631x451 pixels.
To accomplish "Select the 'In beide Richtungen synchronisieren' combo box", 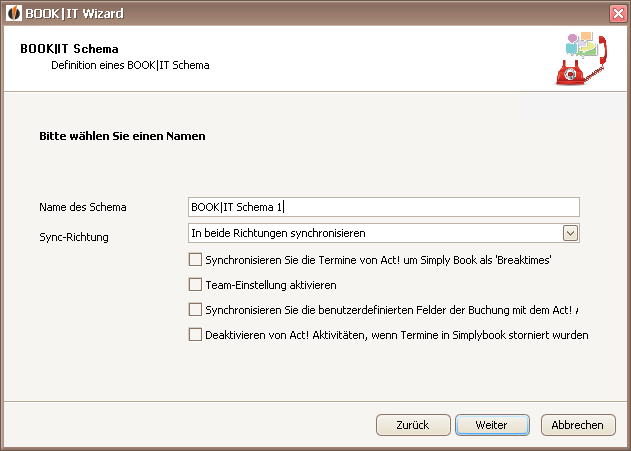I will [x=384, y=233].
